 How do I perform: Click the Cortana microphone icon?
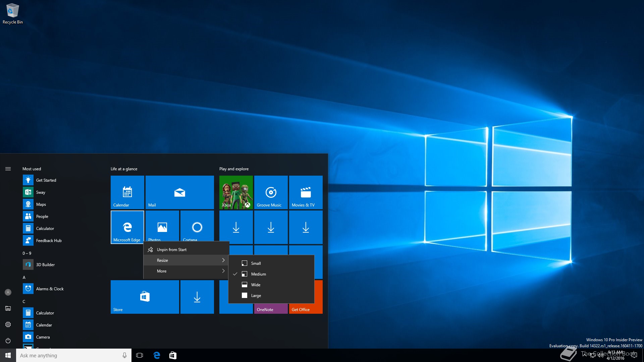pyautogui.click(x=124, y=355)
